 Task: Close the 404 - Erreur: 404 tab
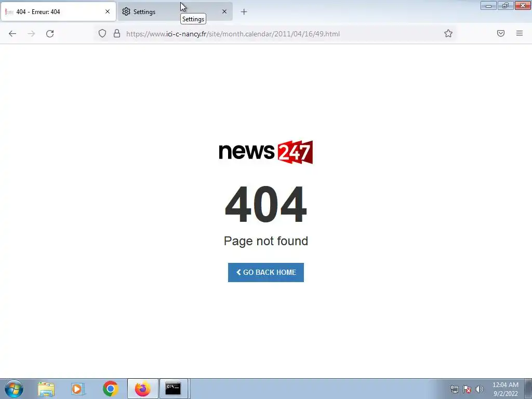point(108,11)
